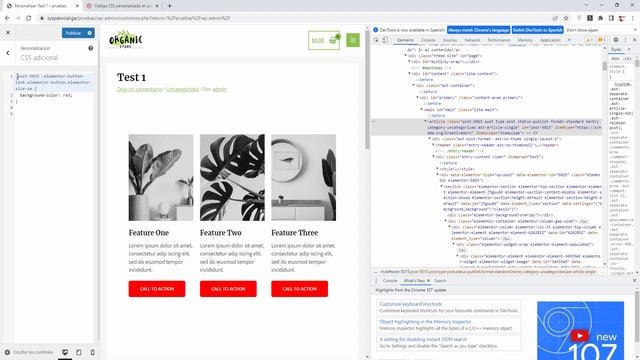Click the Feature One plant image
Screen dimensions: 640x360
pyautogui.click(x=161, y=178)
